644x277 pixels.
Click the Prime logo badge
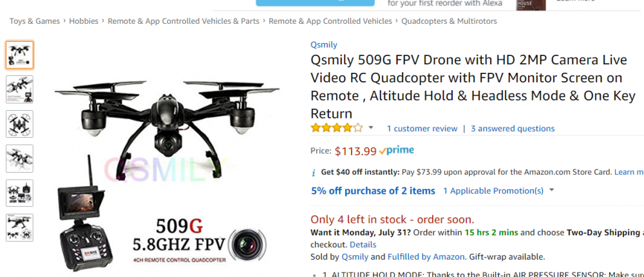tap(397, 151)
